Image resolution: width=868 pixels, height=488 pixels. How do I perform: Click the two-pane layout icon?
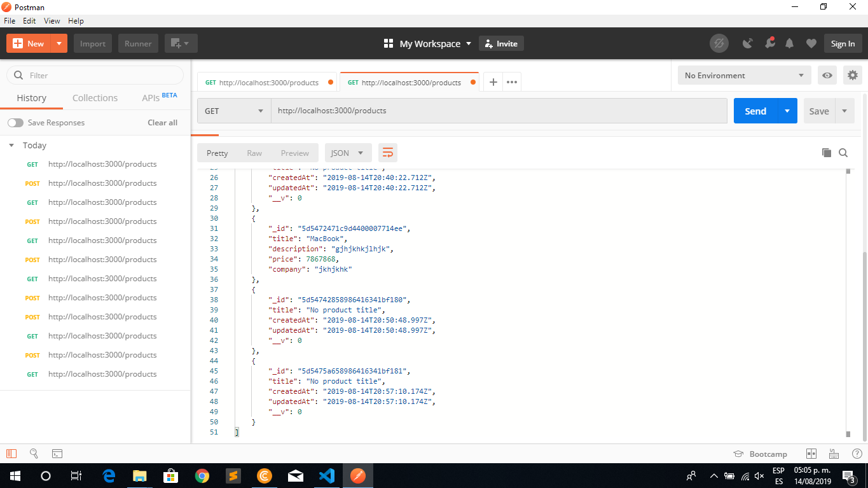(811, 454)
